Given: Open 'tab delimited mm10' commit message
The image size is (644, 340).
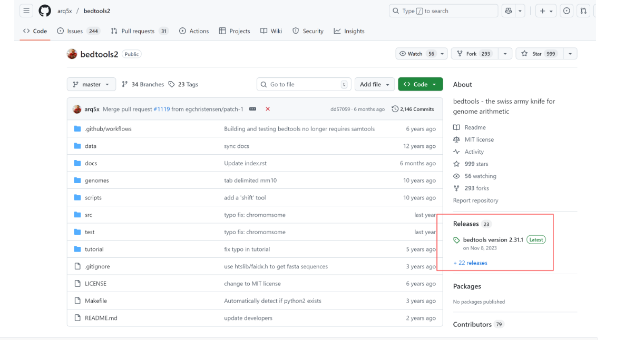Looking at the screenshot, I should [x=250, y=181].
